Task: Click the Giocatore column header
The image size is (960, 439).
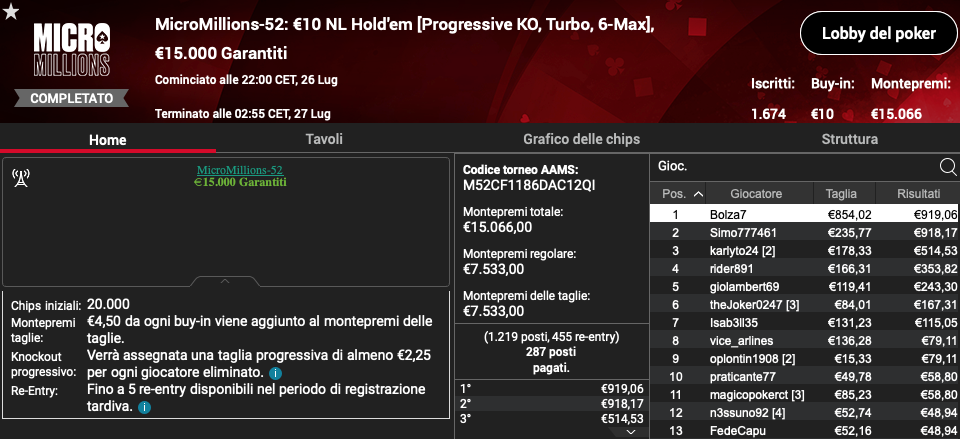Action: 756,194
